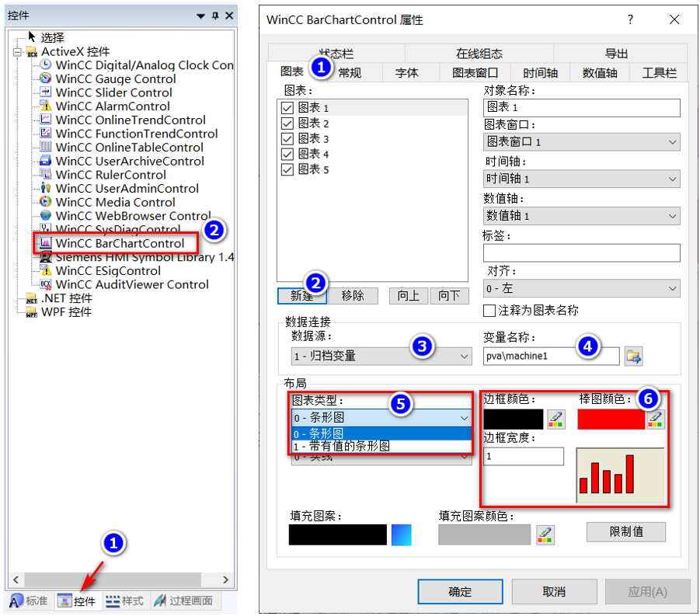Open the 图表窗口 tab
700x616 pixels.
point(475,73)
